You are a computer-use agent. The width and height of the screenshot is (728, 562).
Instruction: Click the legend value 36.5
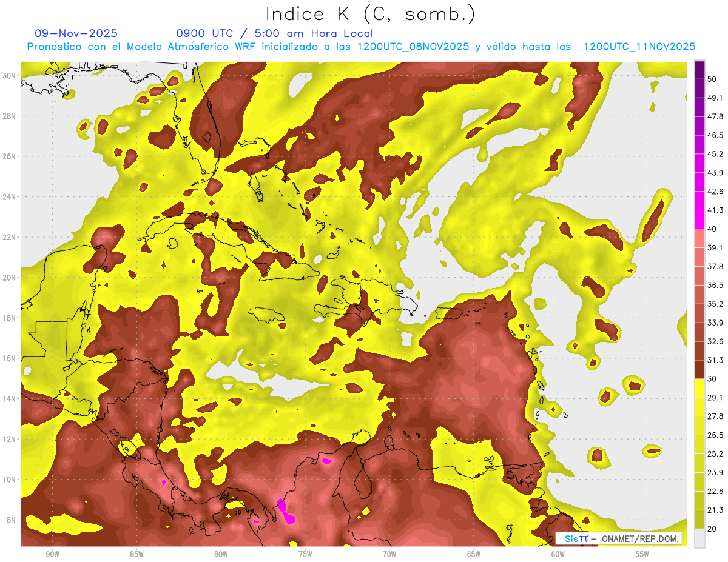[x=715, y=285]
